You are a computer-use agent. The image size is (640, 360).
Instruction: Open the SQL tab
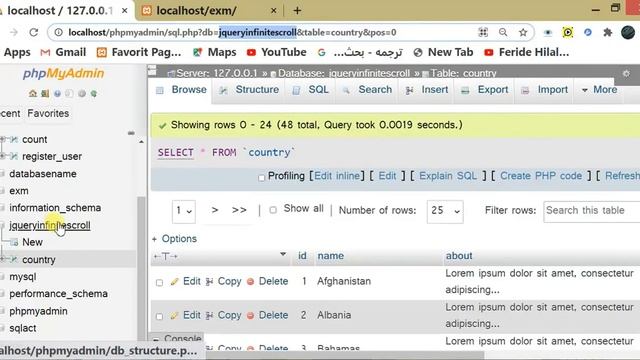pyautogui.click(x=311, y=90)
